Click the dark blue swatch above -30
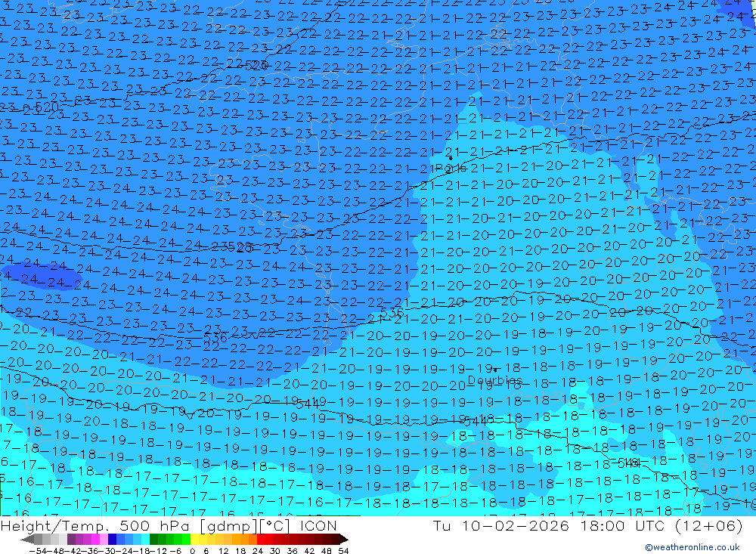Screen dimensions: 756x554 pyautogui.click(x=112, y=539)
